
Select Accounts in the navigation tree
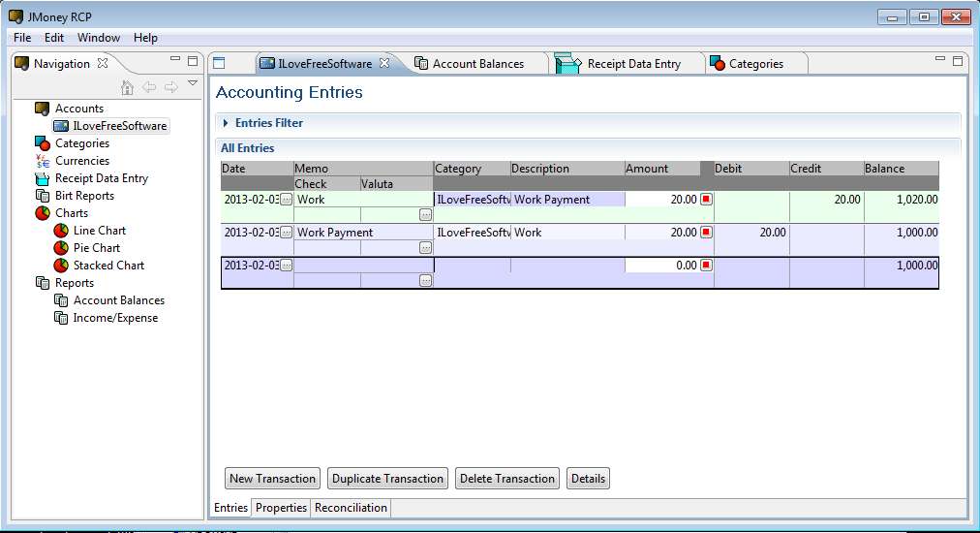point(78,109)
